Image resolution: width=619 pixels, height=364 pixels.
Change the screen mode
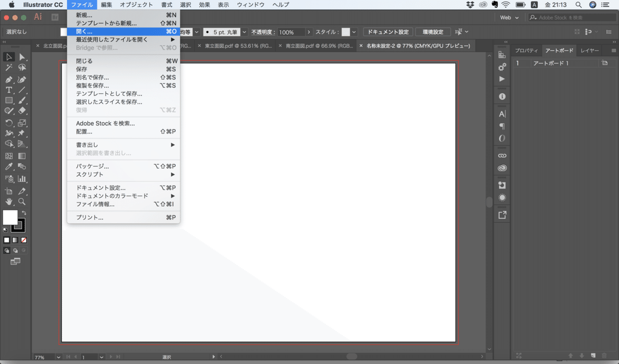(x=15, y=262)
